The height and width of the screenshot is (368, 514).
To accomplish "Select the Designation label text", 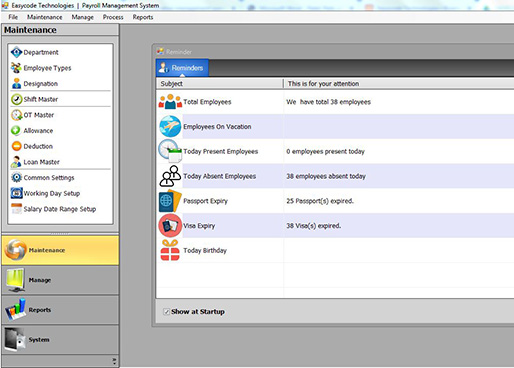I will pyautogui.click(x=41, y=84).
